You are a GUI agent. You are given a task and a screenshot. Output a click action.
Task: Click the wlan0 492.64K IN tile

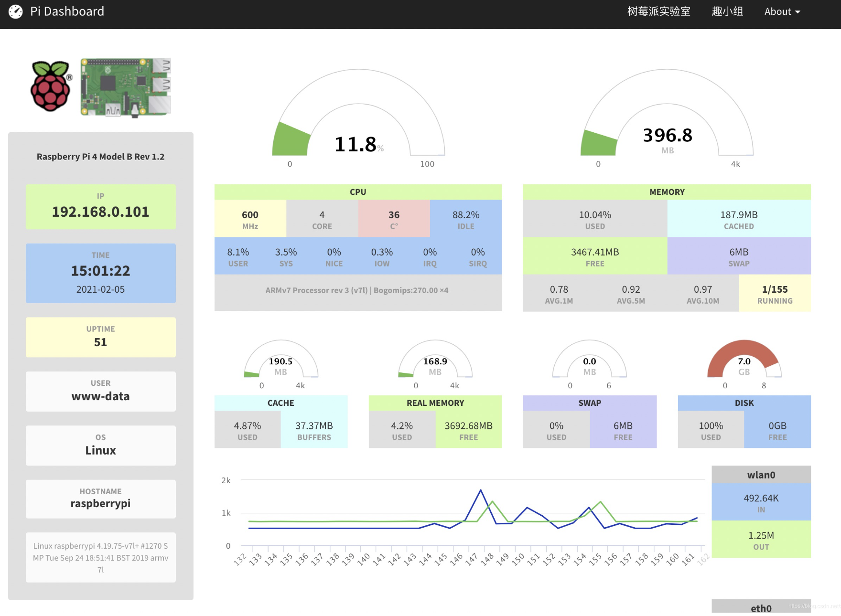pos(761,502)
